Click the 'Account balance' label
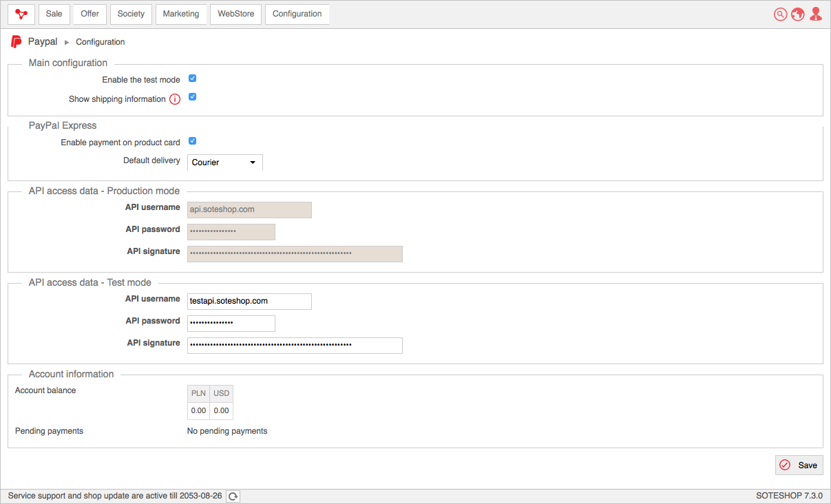The image size is (831, 504). (x=45, y=390)
